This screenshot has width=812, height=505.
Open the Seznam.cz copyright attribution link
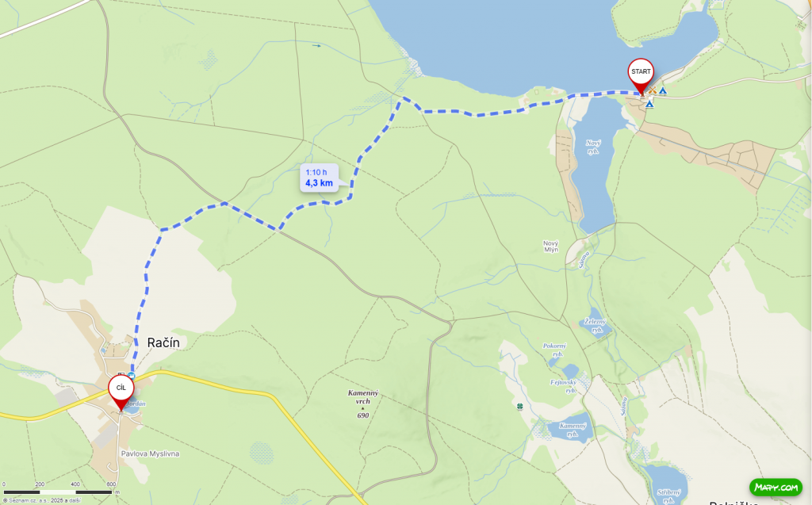pyautogui.click(x=41, y=500)
